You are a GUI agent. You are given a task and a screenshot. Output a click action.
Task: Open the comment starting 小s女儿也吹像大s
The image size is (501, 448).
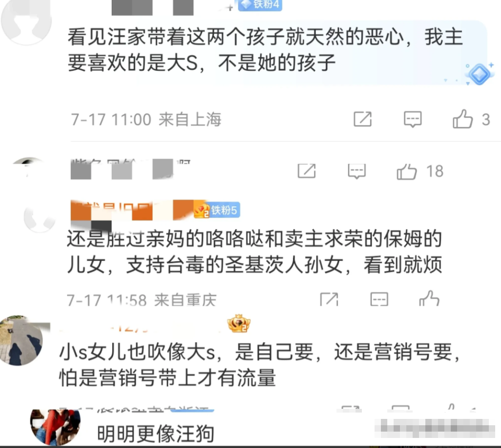click(x=260, y=364)
